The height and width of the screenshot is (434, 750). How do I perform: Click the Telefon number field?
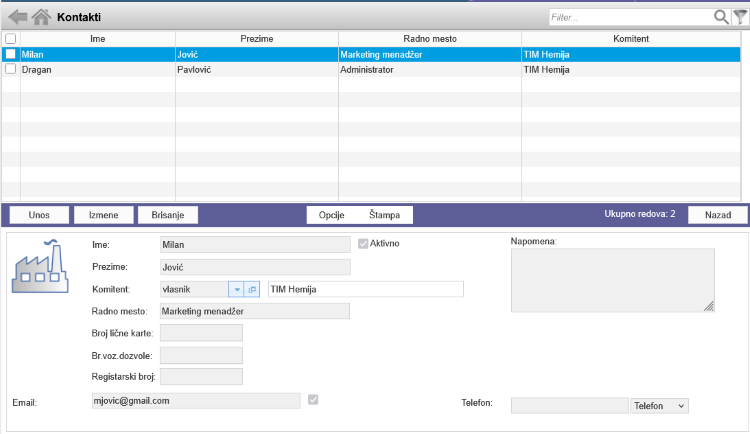click(569, 406)
